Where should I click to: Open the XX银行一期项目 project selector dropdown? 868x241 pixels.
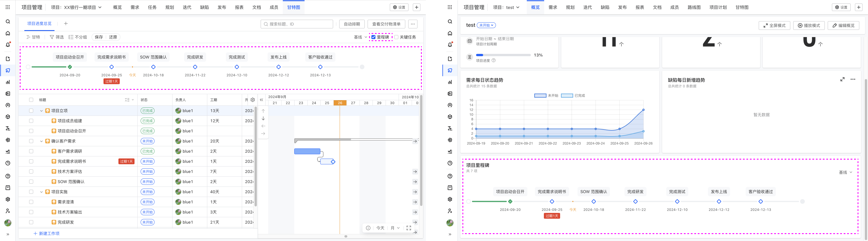click(x=76, y=8)
